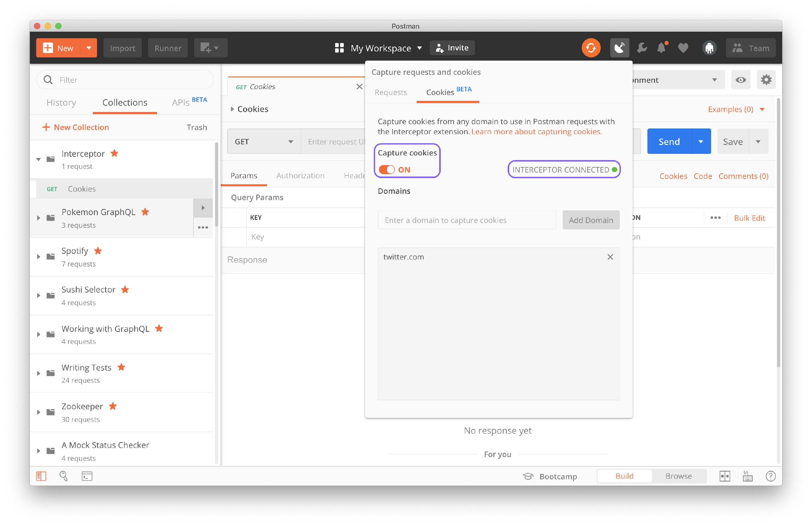
Task: Toggle the star on Sushi Selector
Action: pos(125,289)
